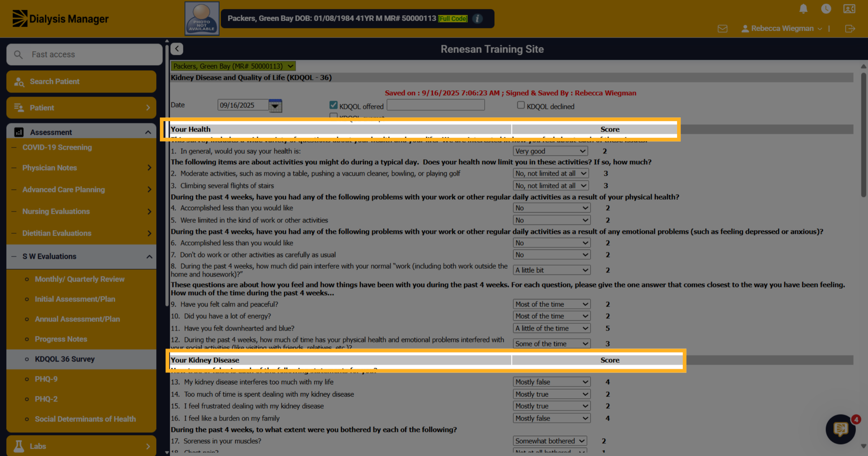Image resolution: width=868 pixels, height=456 pixels.
Task: Open the clock history icon
Action: click(826, 9)
